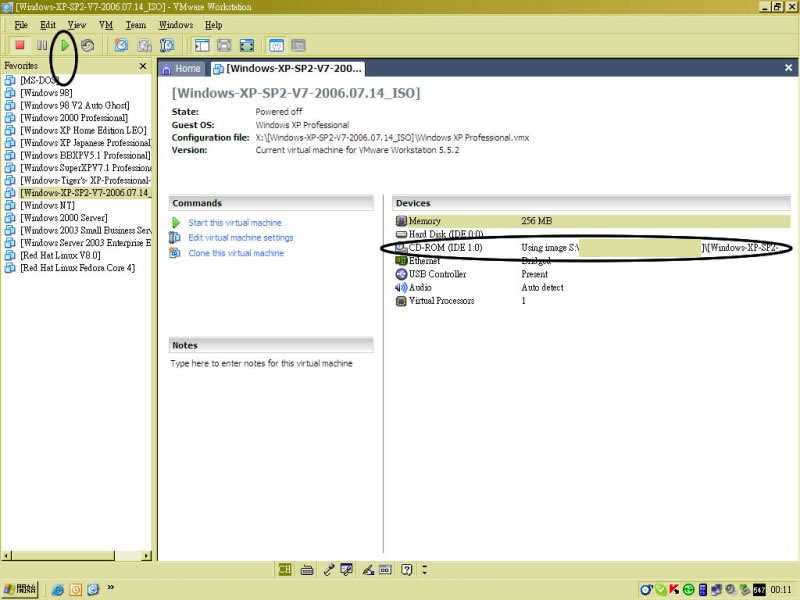Click the red Power Off toolbar button
Viewport: 800px width, 600px height.
tap(20, 45)
